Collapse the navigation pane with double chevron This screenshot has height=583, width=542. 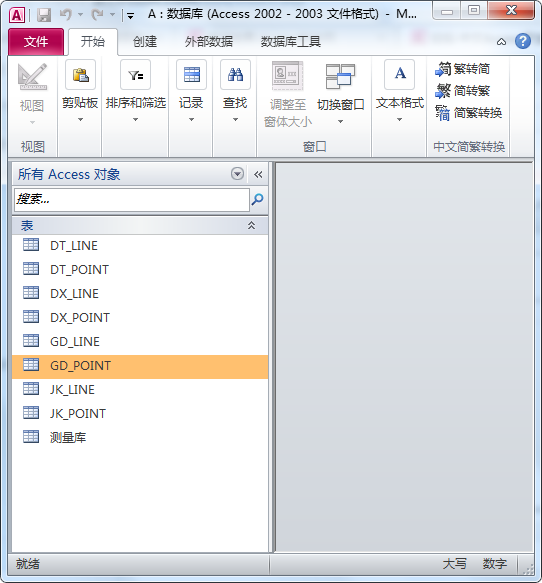258,174
